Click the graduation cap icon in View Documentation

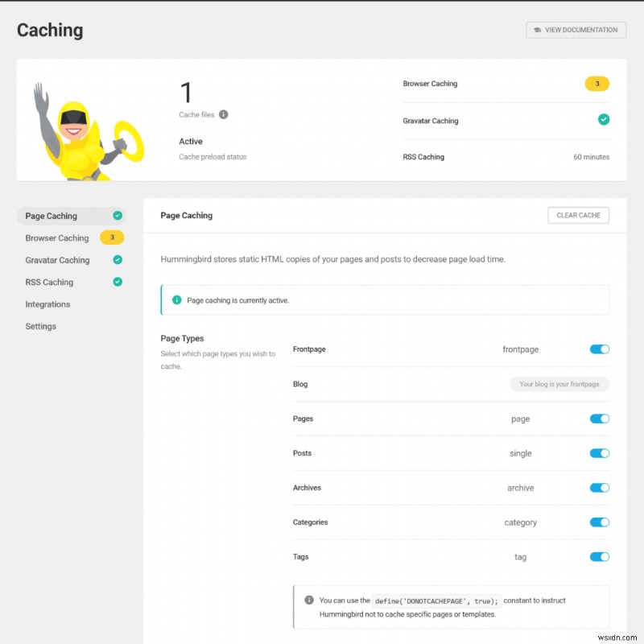[537, 30]
